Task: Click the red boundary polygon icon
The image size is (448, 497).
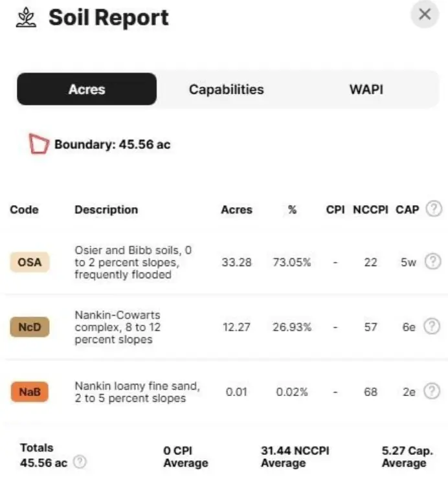Action: [39, 144]
